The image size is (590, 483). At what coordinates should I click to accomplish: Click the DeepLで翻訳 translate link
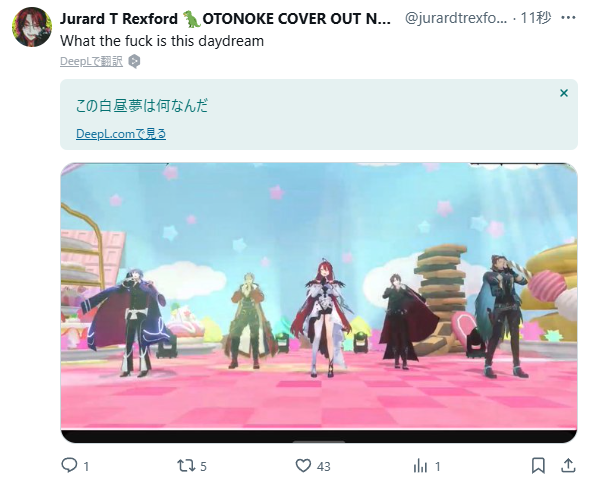click(91, 61)
